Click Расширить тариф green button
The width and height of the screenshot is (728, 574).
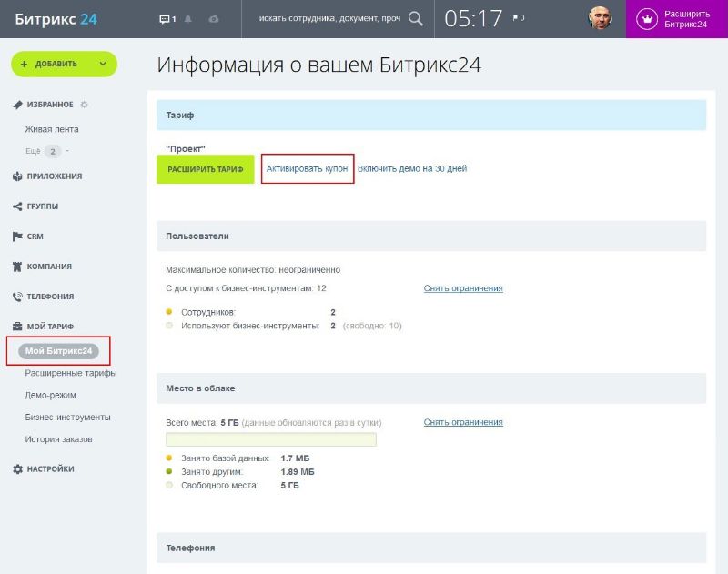pyautogui.click(x=206, y=169)
